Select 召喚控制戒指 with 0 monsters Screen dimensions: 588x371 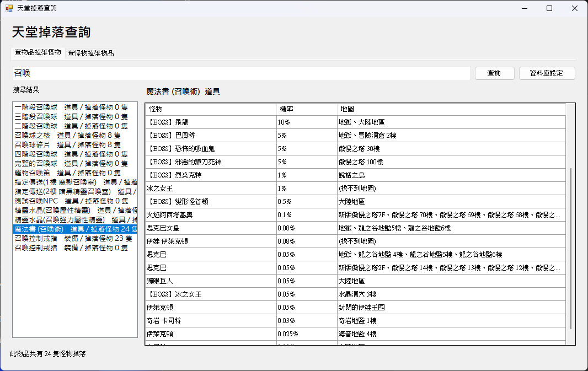tap(75, 248)
